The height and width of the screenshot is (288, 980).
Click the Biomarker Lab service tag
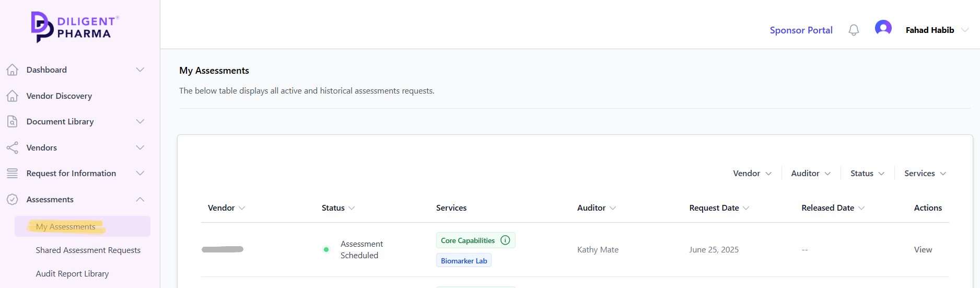click(464, 261)
